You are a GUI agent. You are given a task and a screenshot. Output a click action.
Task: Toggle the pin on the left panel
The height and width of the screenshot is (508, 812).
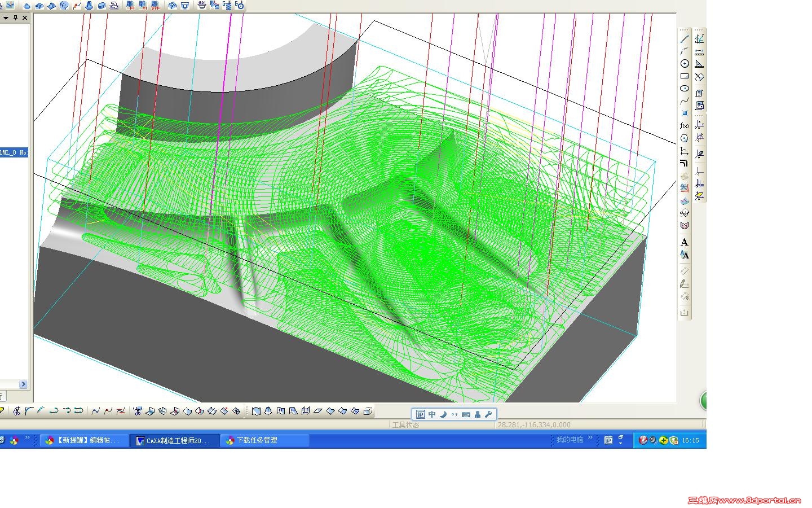point(16,17)
